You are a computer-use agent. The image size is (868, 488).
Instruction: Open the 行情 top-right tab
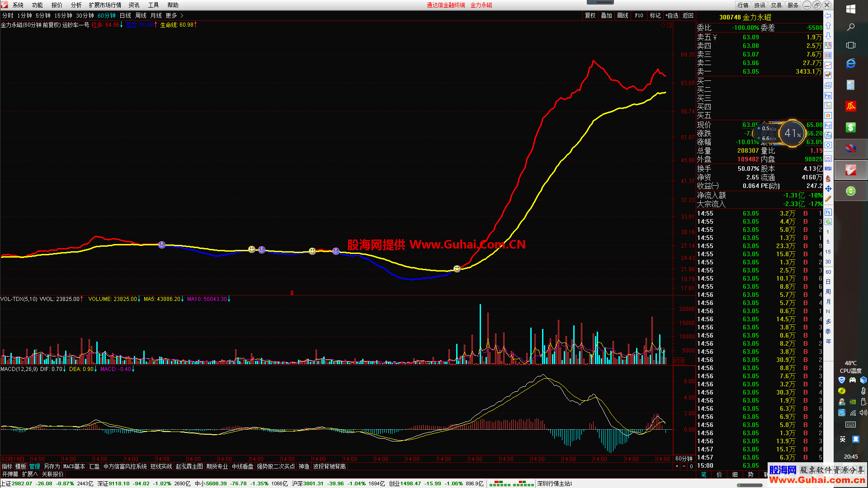point(743,5)
